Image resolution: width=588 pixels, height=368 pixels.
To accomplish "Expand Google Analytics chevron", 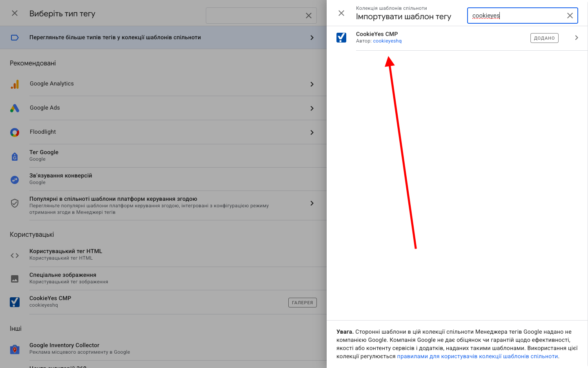I will (312, 84).
